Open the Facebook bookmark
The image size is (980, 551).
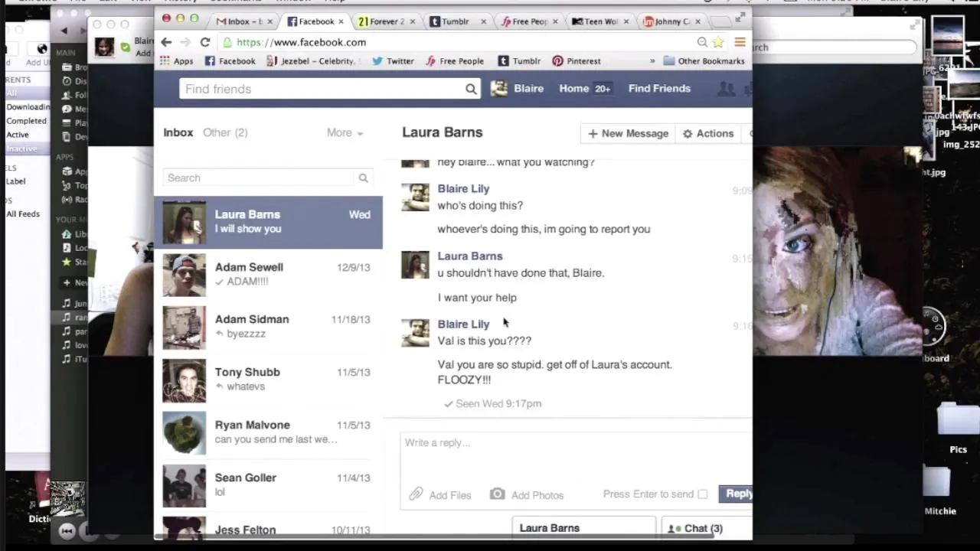pyautogui.click(x=230, y=61)
